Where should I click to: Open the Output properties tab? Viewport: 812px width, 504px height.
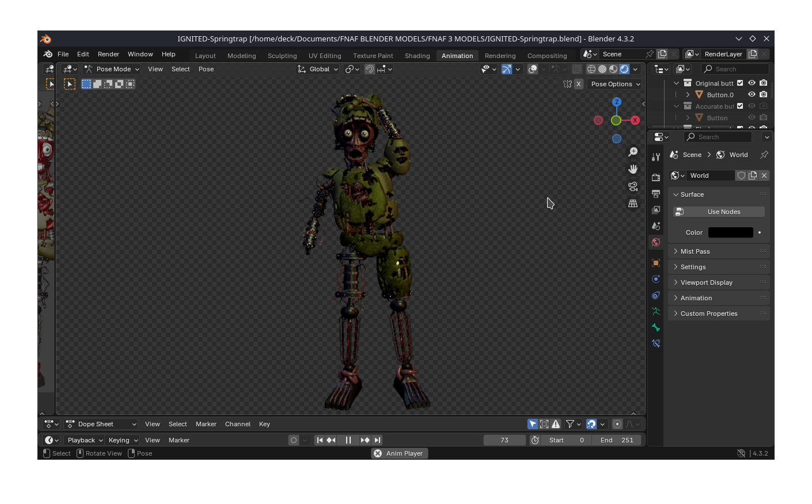(656, 194)
